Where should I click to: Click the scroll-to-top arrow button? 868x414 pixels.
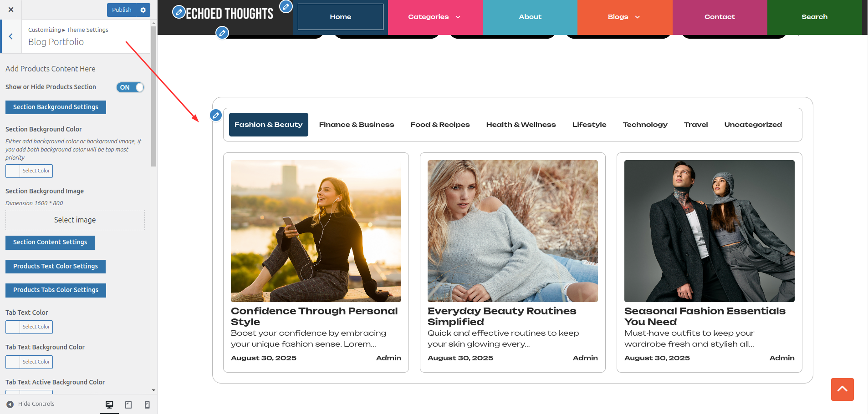point(842,389)
